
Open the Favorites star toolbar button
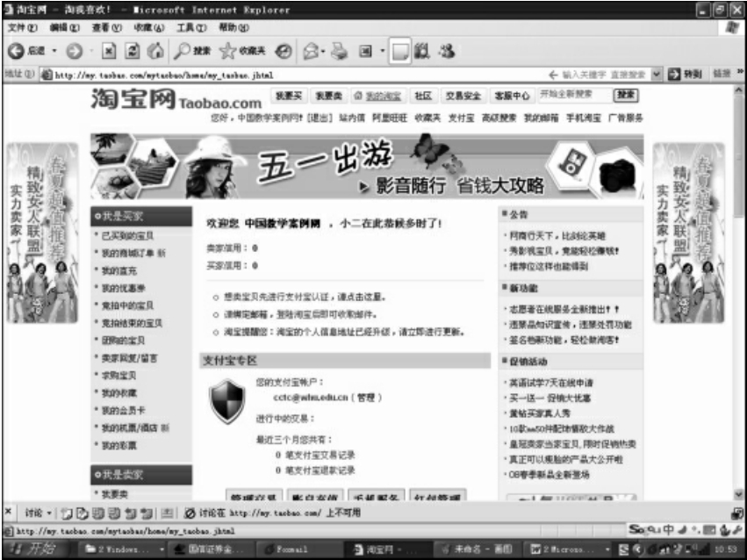pyautogui.click(x=242, y=51)
